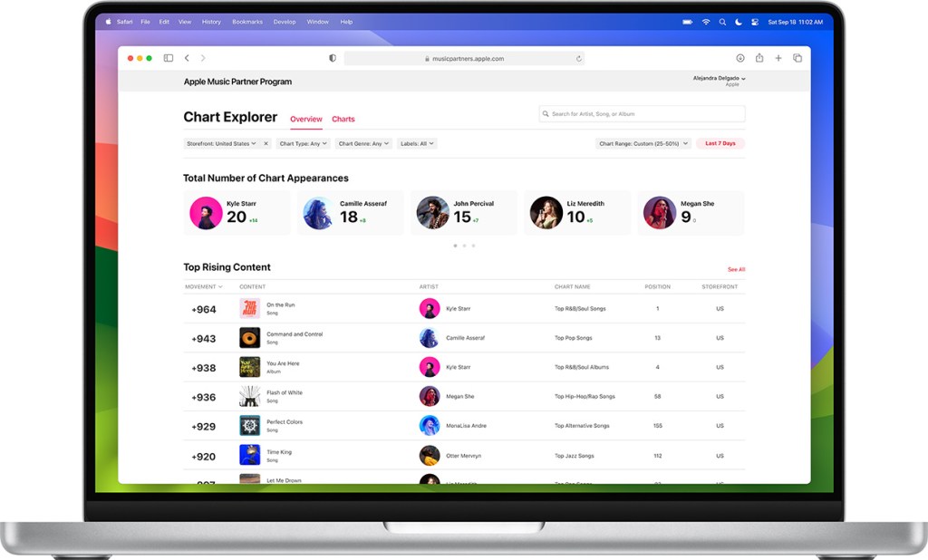Viewport: 928px width, 560px height.
Task: Switch to the Overview tab
Action: pos(306,119)
